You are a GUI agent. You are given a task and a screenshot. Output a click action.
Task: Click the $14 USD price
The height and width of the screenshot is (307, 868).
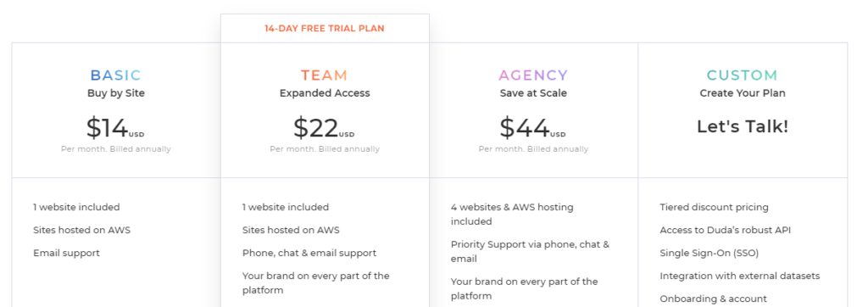click(115, 128)
